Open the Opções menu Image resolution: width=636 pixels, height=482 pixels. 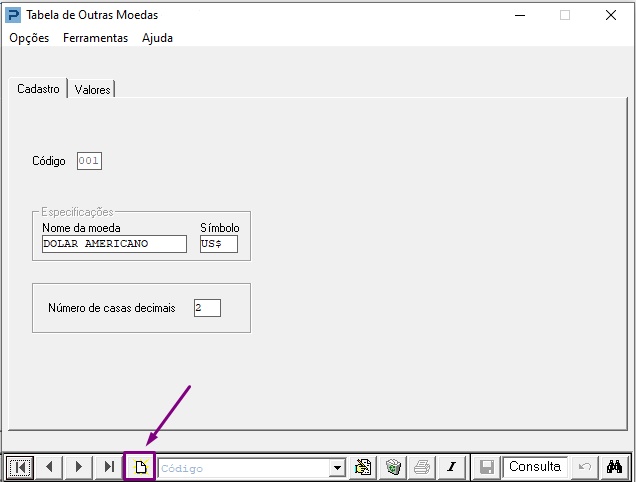point(29,38)
